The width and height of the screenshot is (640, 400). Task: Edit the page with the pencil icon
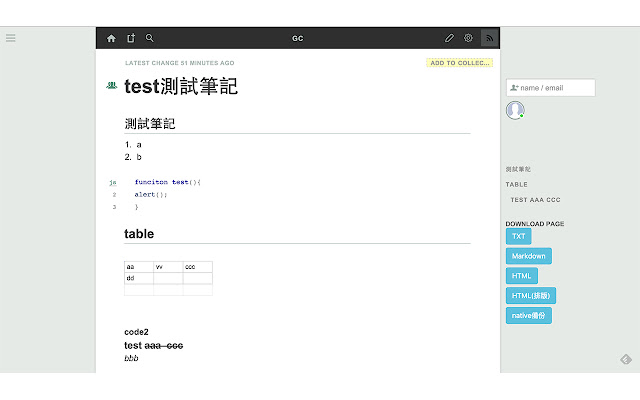(x=449, y=38)
